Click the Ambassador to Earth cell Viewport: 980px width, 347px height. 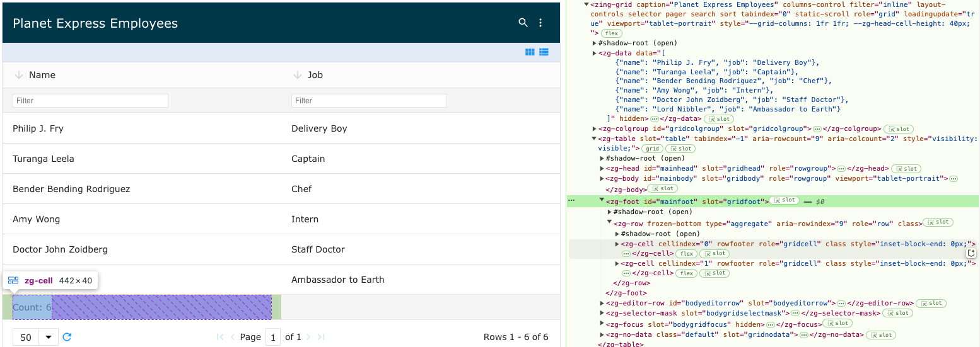click(421, 280)
